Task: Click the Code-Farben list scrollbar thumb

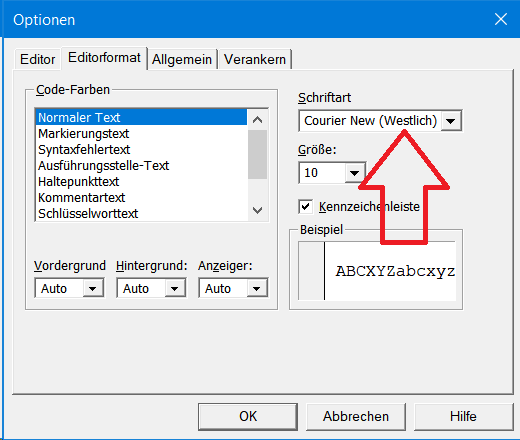Action: (x=257, y=154)
